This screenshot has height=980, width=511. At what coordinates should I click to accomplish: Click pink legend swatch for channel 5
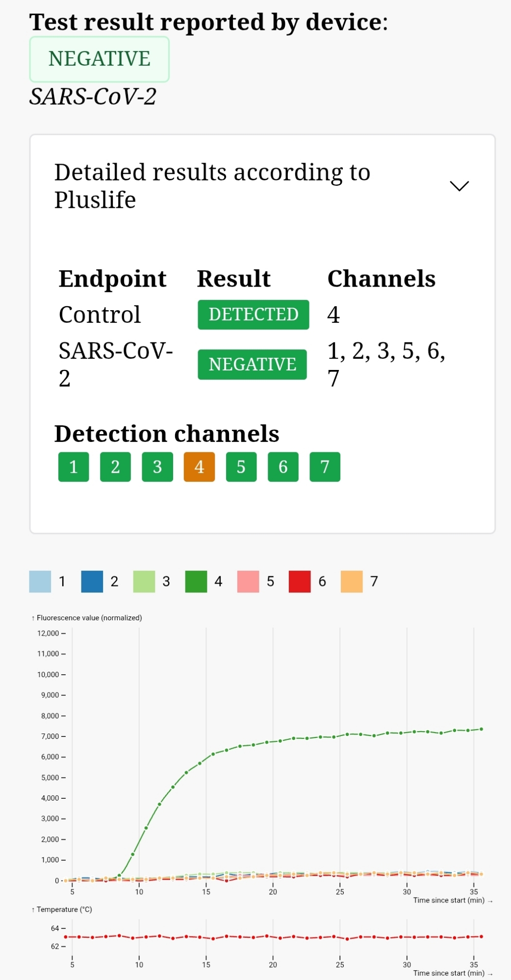[x=248, y=581]
